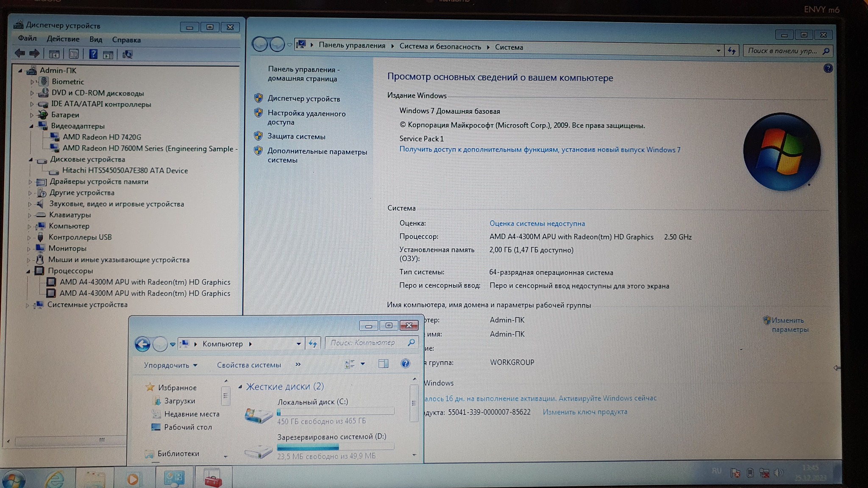This screenshot has width=868, height=488.
Task: Click back arrow in Device Manager toolbar
Action: (19, 53)
